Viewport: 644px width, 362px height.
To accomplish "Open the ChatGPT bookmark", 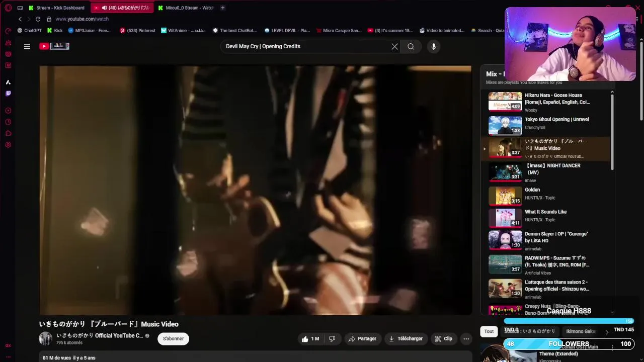I will [29, 30].
